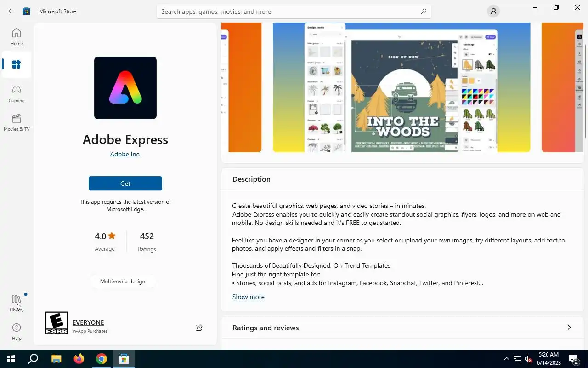Image resolution: width=588 pixels, height=368 pixels.
Task: Click the Adobe Express title text
Action: (x=125, y=139)
